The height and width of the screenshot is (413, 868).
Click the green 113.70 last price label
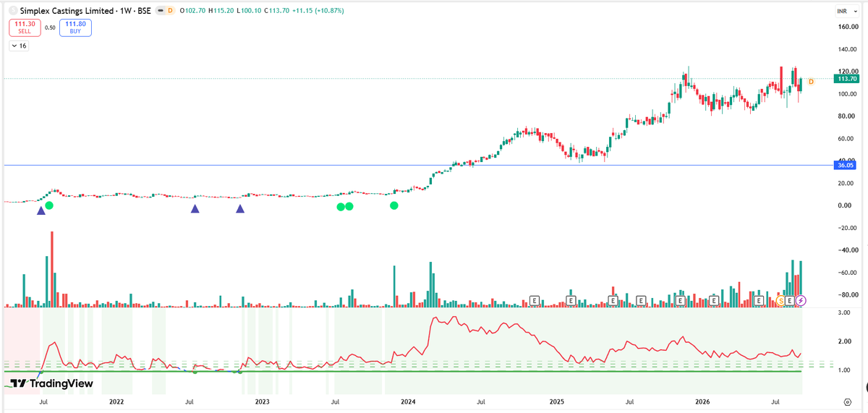pyautogui.click(x=845, y=79)
